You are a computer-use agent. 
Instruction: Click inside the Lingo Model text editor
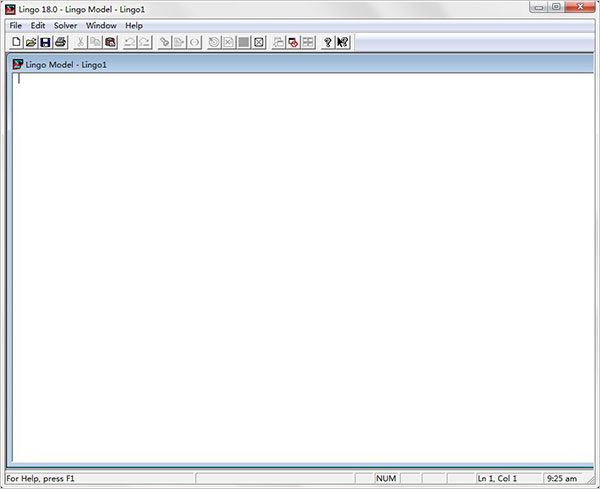[302, 267]
